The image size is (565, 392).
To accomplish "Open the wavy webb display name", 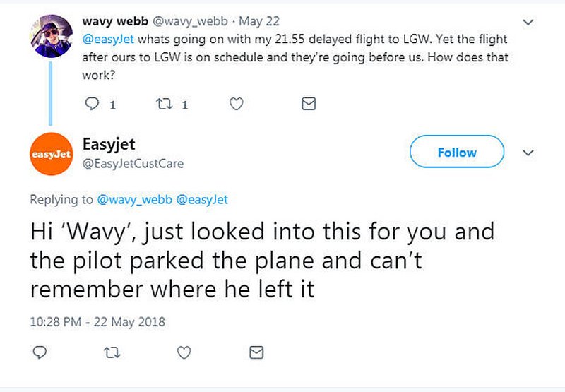I will [x=115, y=21].
